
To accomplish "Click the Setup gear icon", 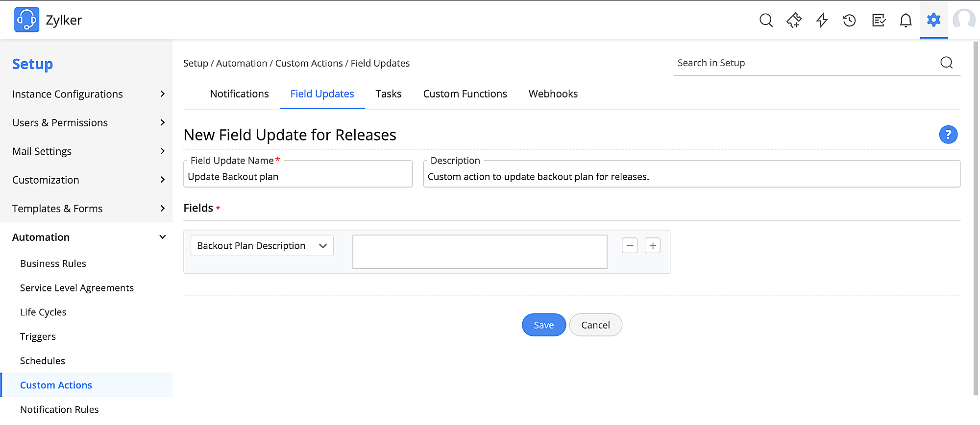I will pos(933,20).
